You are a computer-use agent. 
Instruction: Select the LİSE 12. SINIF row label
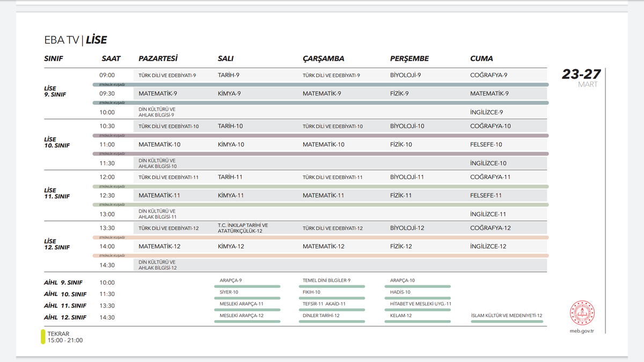pos(57,244)
